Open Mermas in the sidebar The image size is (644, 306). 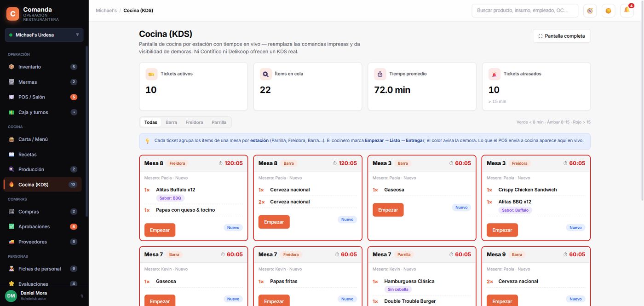[x=43, y=82]
